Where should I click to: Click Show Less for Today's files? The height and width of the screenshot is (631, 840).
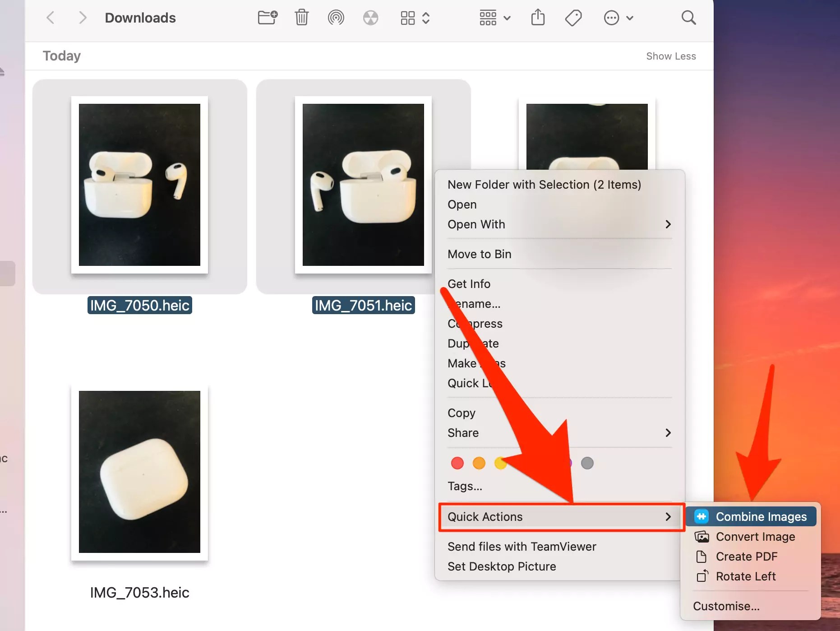[x=671, y=56]
